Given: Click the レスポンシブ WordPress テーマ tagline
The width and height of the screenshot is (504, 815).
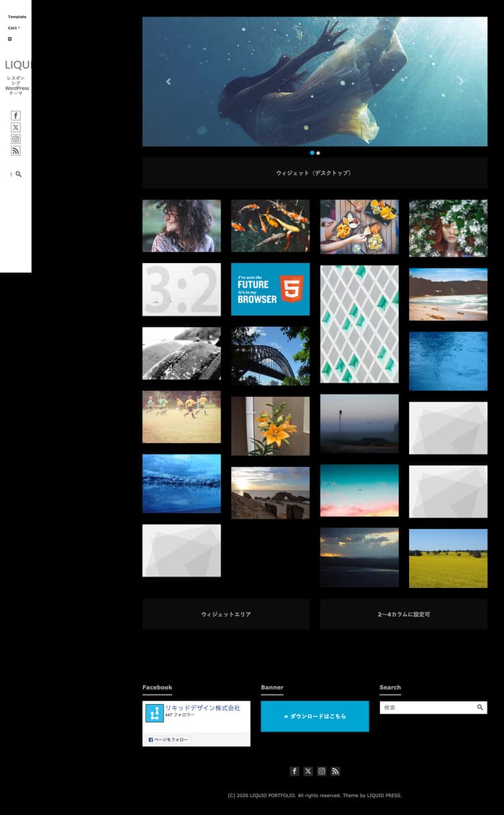Looking at the screenshot, I should click(17, 85).
